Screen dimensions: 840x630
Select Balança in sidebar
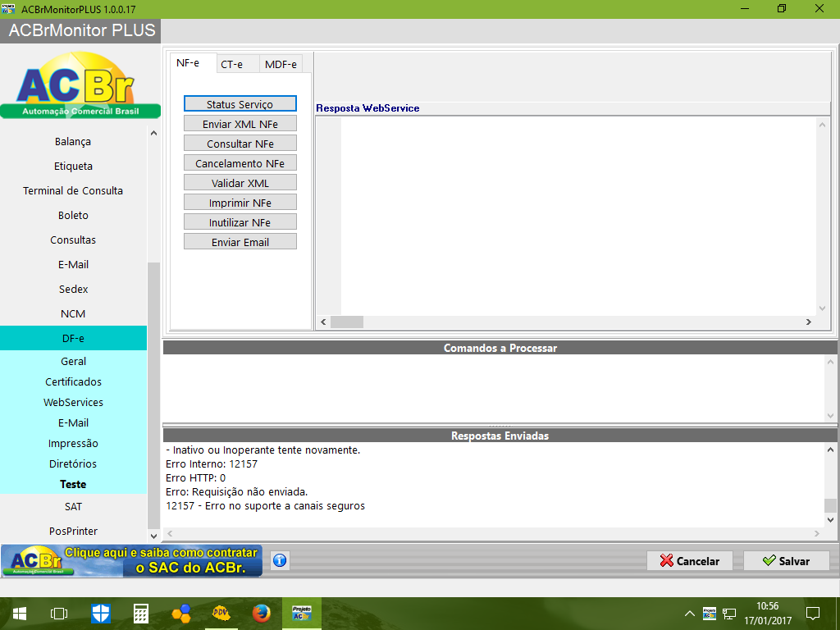coord(73,141)
